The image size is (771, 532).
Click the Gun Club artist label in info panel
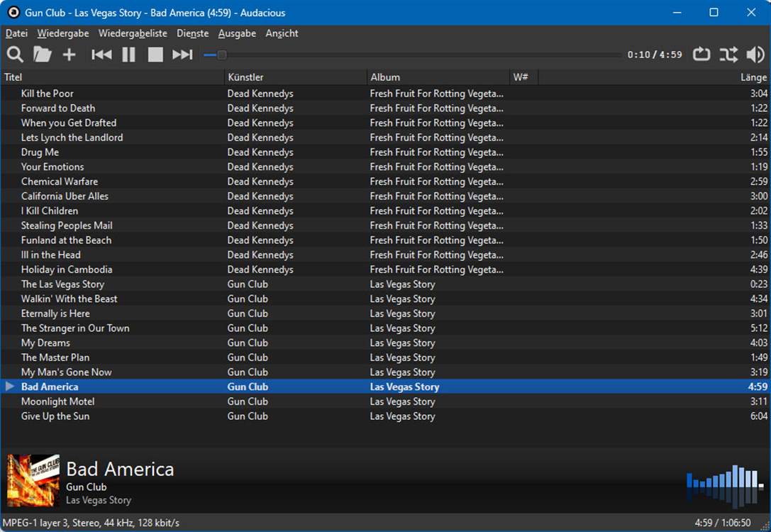[86, 487]
